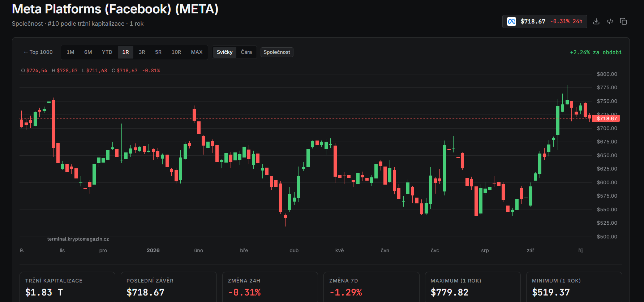Viewport: 644px width, 302px height.
Task: Open the terminal.kryptomagazin.cz watermark link
Action: (78, 239)
